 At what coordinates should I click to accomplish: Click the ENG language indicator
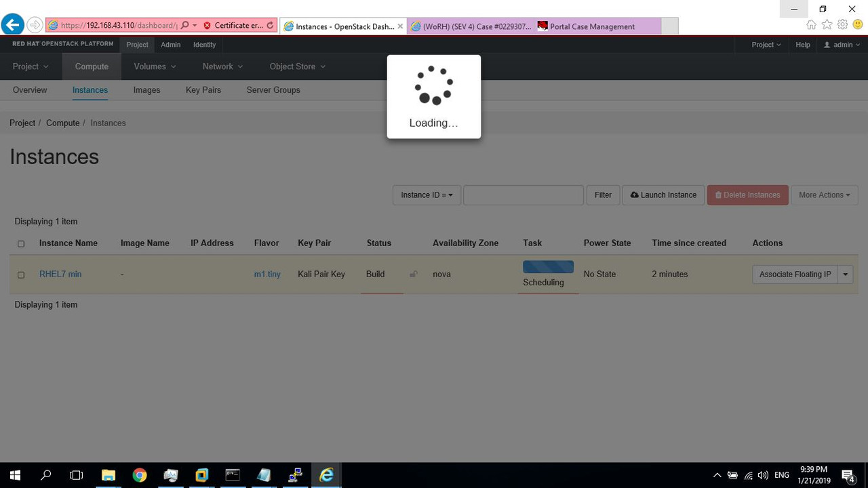click(782, 475)
